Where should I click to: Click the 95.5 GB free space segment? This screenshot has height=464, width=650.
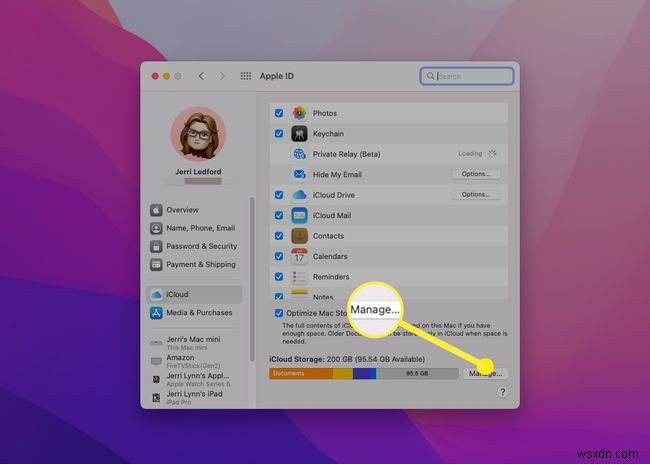417,374
